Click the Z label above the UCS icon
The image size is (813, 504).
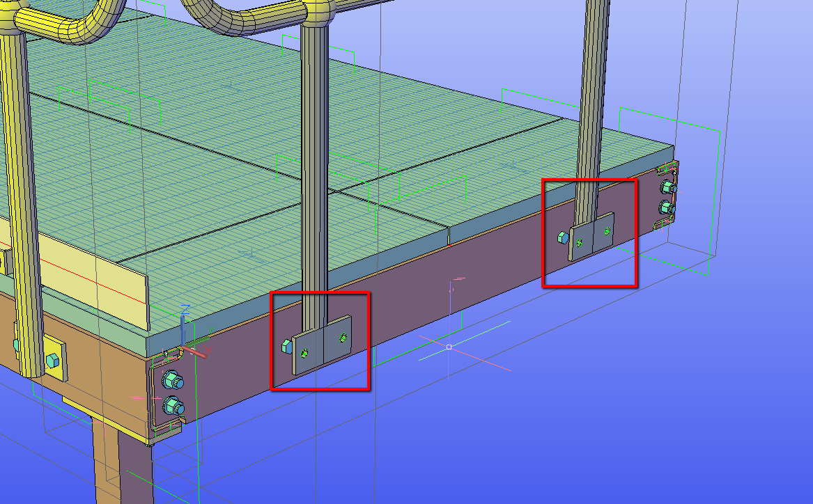pyautogui.click(x=185, y=308)
